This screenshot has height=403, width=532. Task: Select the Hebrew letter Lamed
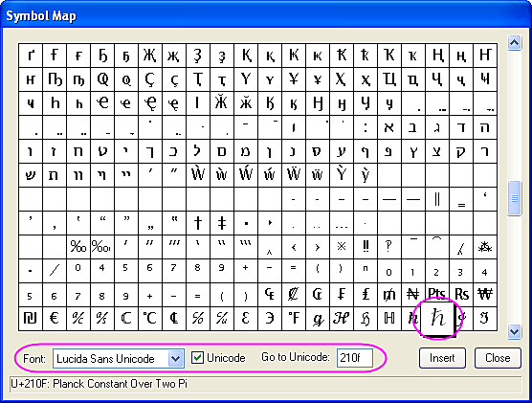click(198, 151)
